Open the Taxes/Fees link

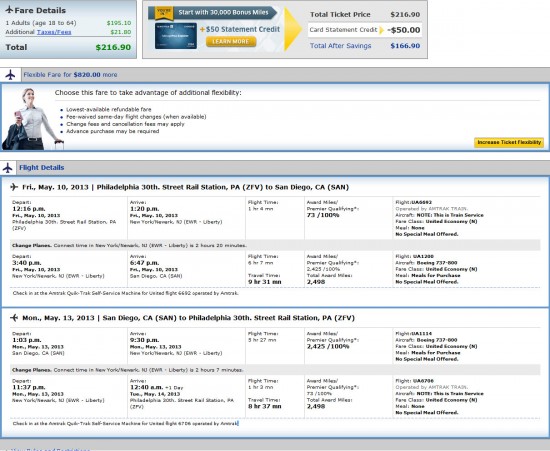pyautogui.click(x=54, y=32)
